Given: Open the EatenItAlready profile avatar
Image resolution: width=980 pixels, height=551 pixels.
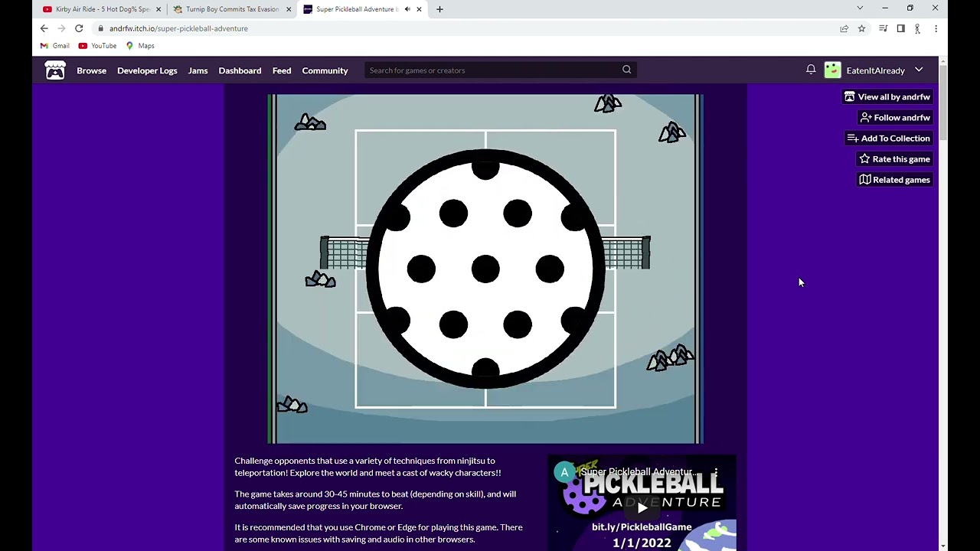Looking at the screenshot, I should click(x=832, y=70).
